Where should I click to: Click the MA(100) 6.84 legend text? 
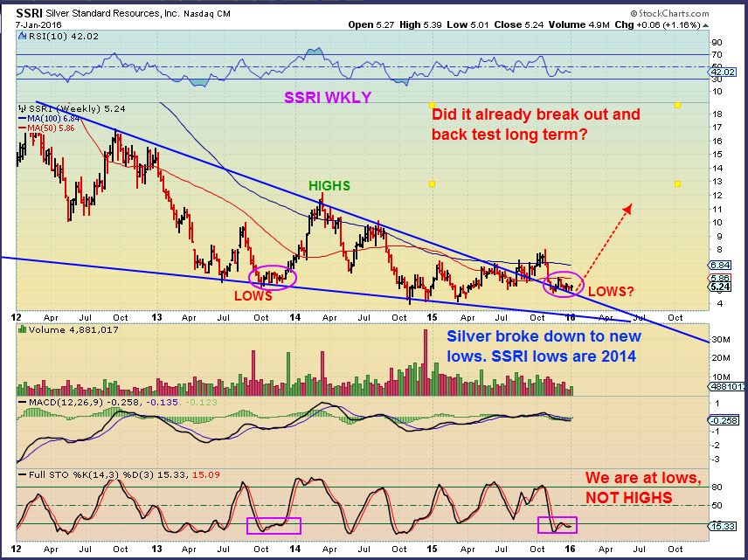[53, 119]
